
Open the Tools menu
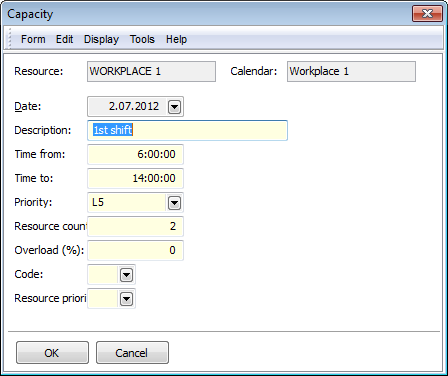(142, 39)
